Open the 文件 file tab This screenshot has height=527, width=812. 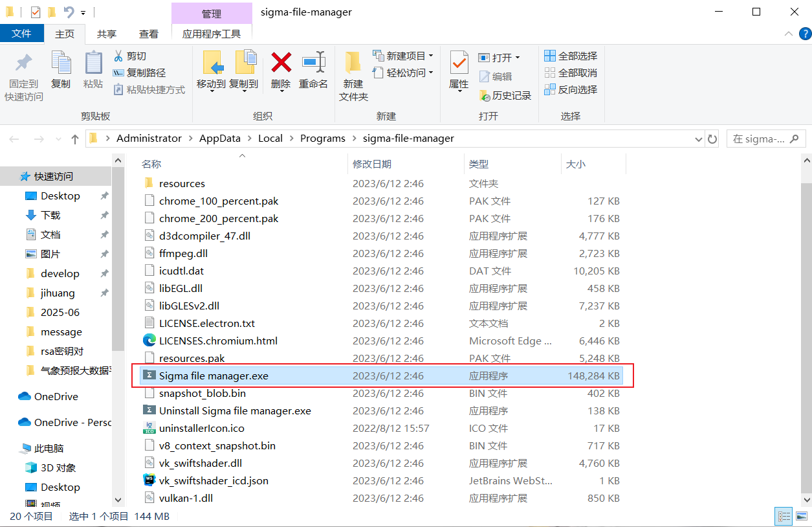[22, 34]
